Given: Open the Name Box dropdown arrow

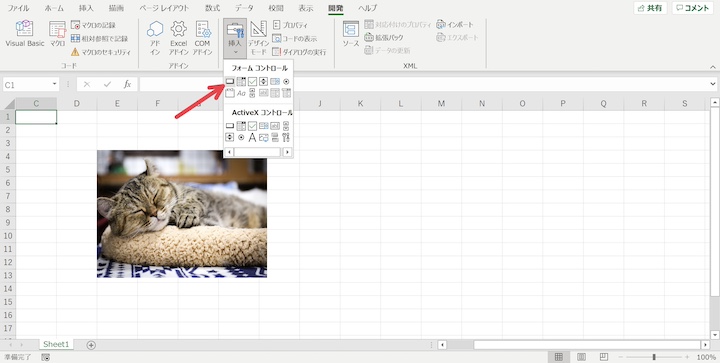Looking at the screenshot, I should (x=55, y=84).
